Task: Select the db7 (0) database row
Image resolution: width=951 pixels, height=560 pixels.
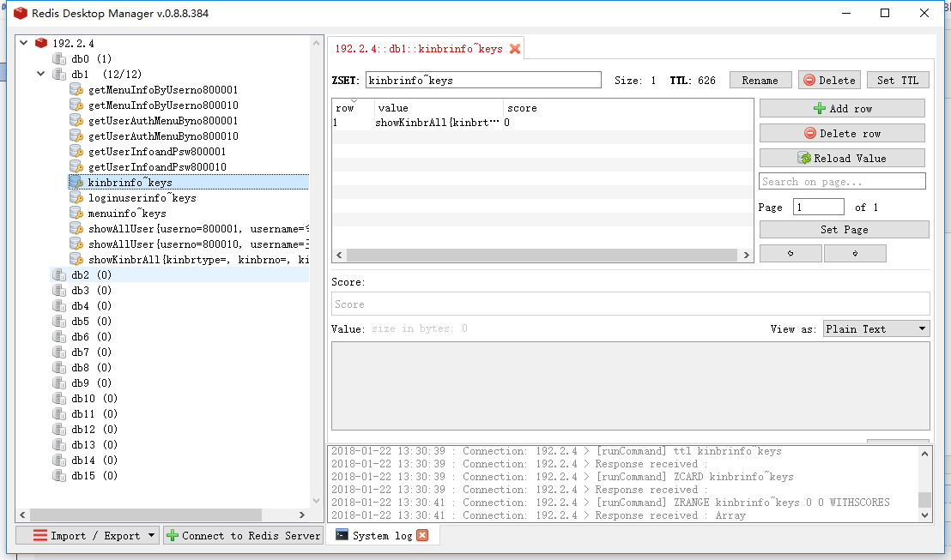Action: (92, 352)
